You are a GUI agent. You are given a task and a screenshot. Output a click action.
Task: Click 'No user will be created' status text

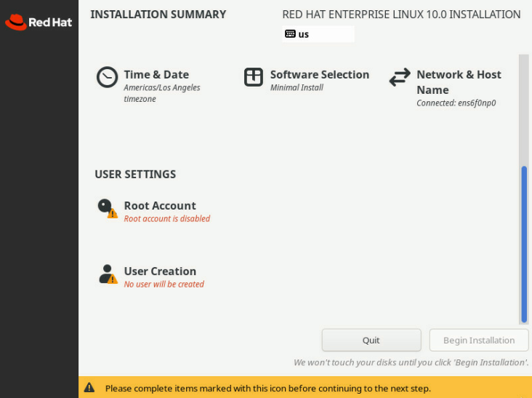(x=164, y=284)
